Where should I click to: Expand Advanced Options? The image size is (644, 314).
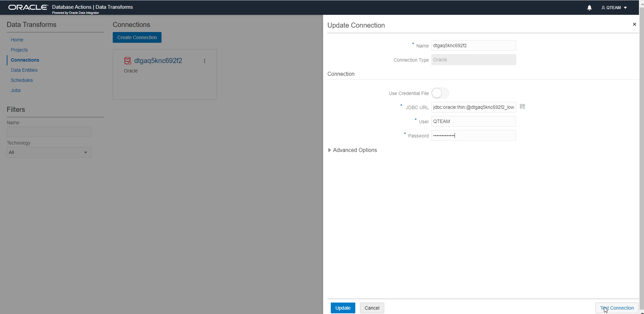(352, 150)
